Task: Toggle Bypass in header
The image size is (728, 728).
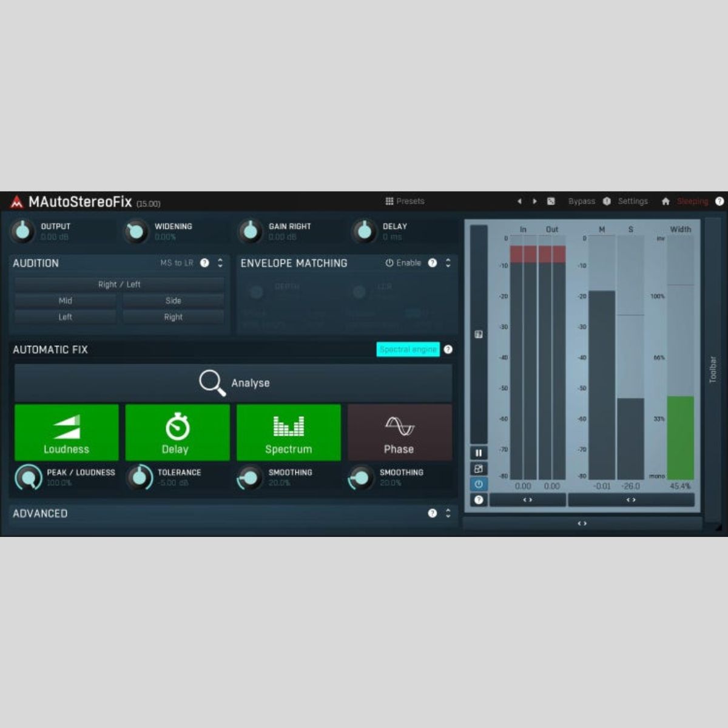Action: pyautogui.click(x=581, y=201)
